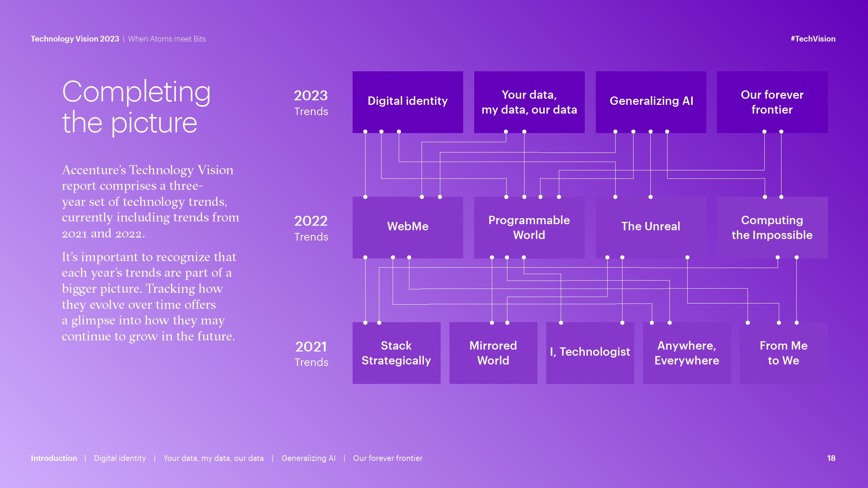Click the Digital identity trend box
The image size is (868, 488).
(408, 102)
